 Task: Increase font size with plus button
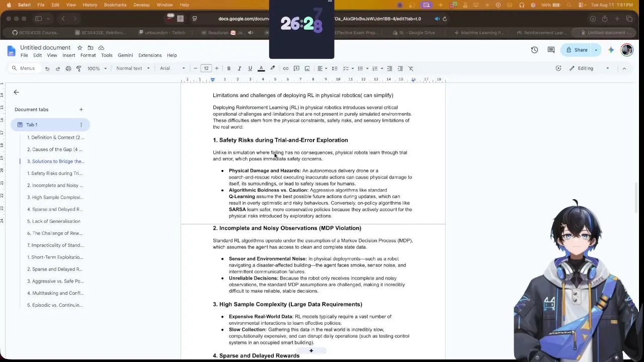click(x=217, y=68)
